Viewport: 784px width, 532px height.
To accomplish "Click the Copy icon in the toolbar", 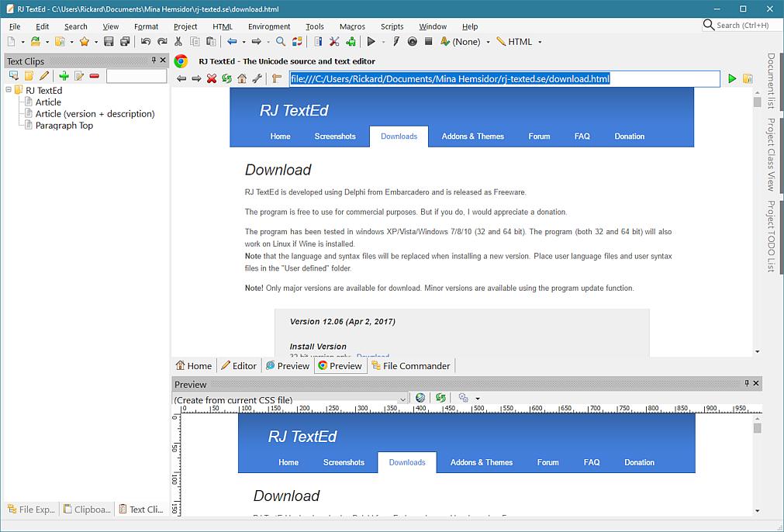I will [195, 42].
